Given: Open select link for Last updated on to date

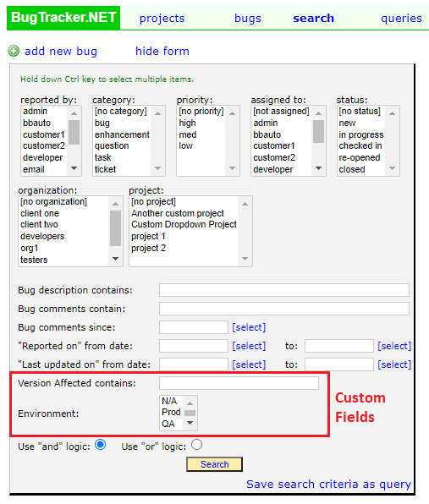Looking at the screenshot, I should 394,364.
